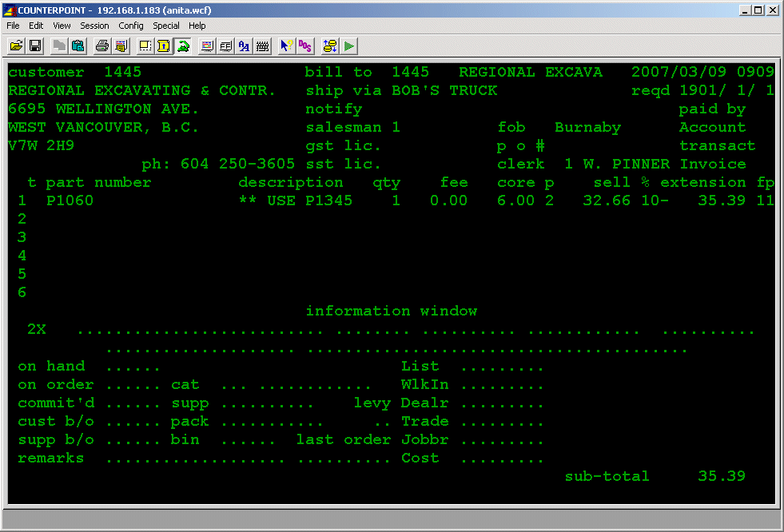Viewport: 784px width, 532px height.
Task: Click the FF monitor font icon
Action: [x=225, y=46]
